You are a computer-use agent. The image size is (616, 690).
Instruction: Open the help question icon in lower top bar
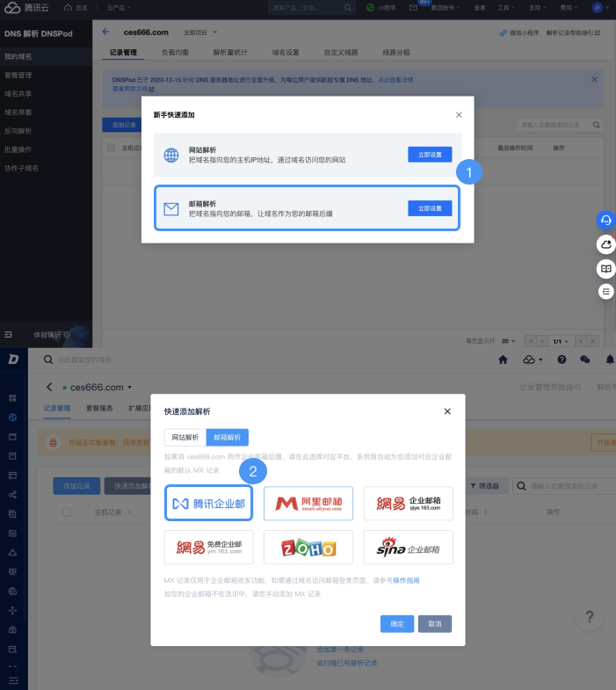point(562,360)
